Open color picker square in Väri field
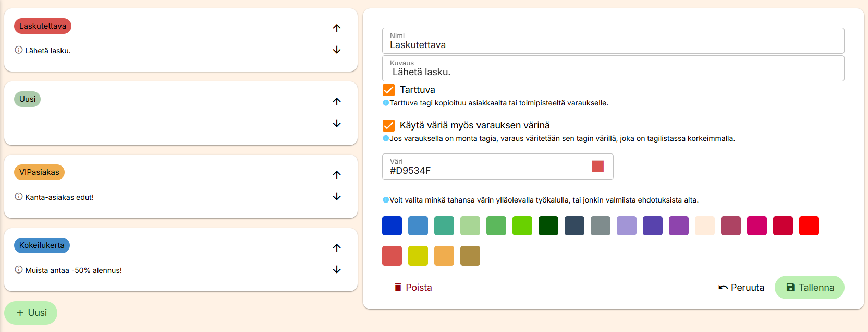Viewport: 868px width, 332px height. point(597,167)
